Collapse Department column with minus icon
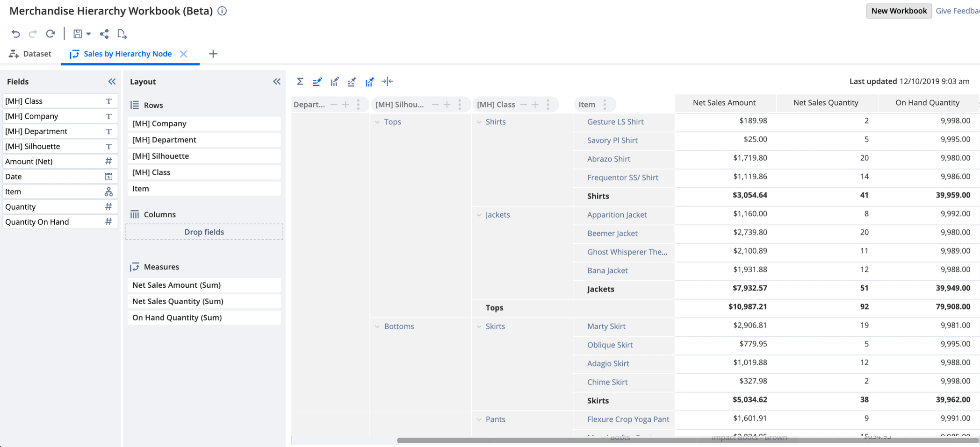Viewport: 980px width, 447px height. pyautogui.click(x=334, y=105)
